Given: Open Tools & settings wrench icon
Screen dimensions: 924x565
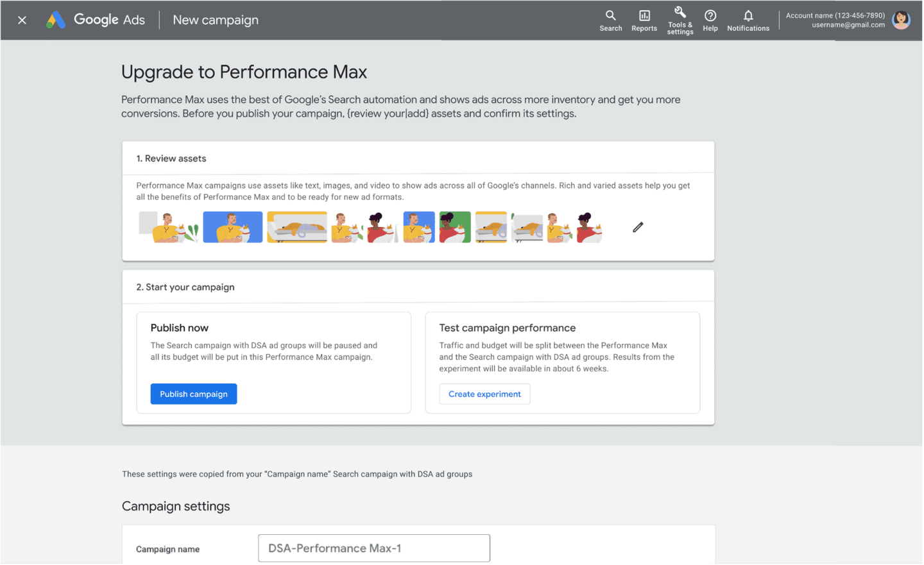Looking at the screenshot, I should click(680, 21).
